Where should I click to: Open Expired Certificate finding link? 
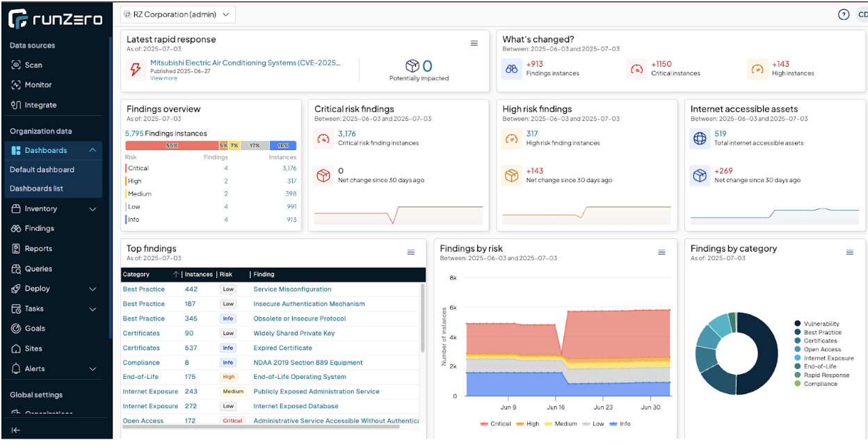tap(282, 348)
